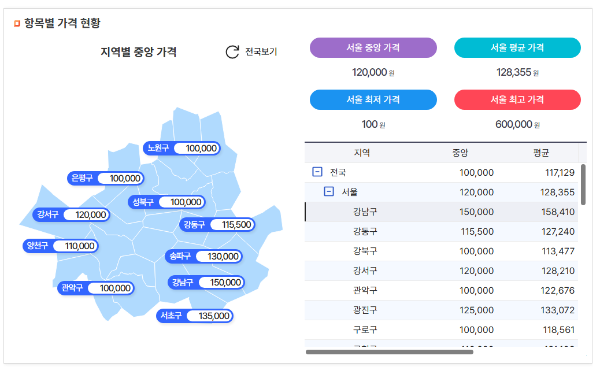Sort by the 중앙 column header

pyautogui.click(x=460, y=153)
